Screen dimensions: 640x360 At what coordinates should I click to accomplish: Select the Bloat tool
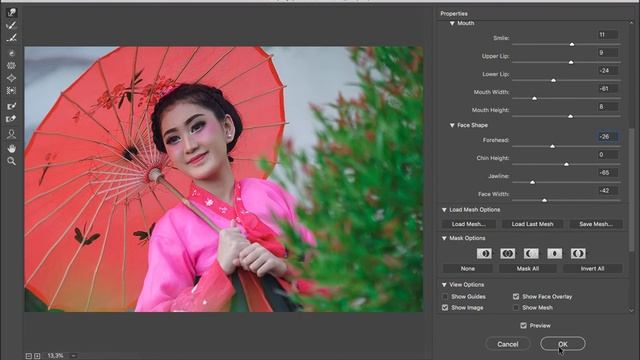pos(11,78)
